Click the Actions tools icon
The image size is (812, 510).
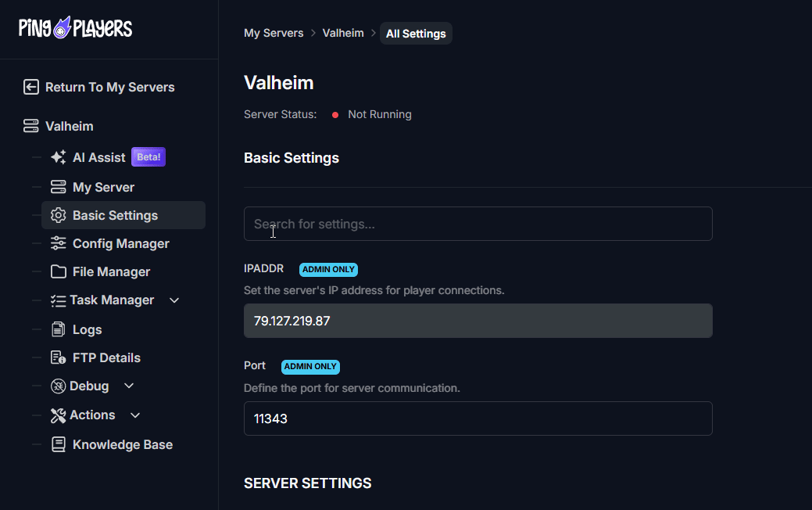pyautogui.click(x=58, y=415)
